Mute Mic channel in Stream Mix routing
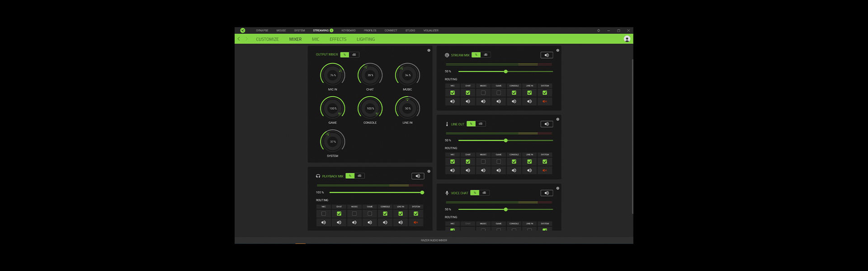The height and width of the screenshot is (271, 868). (453, 102)
